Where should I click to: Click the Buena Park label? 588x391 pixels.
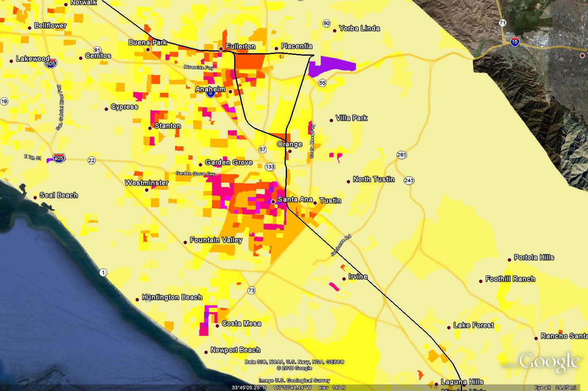point(148,42)
